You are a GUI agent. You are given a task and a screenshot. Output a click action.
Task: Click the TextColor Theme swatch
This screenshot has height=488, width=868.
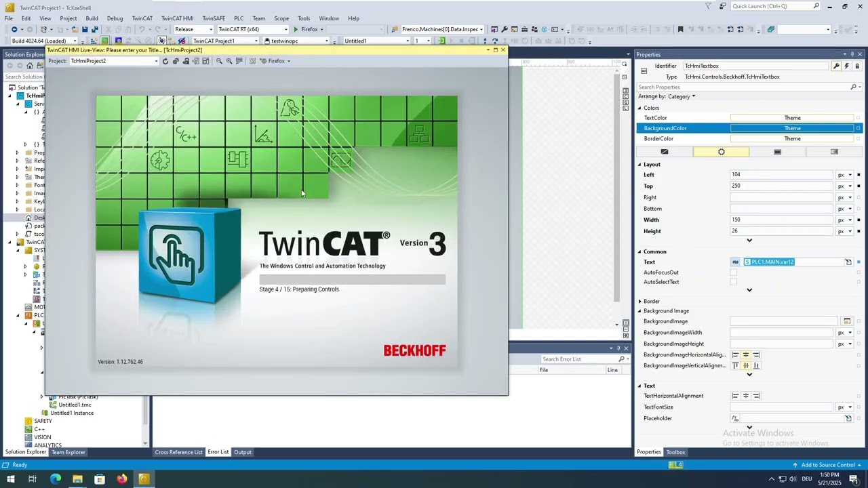[x=792, y=118]
